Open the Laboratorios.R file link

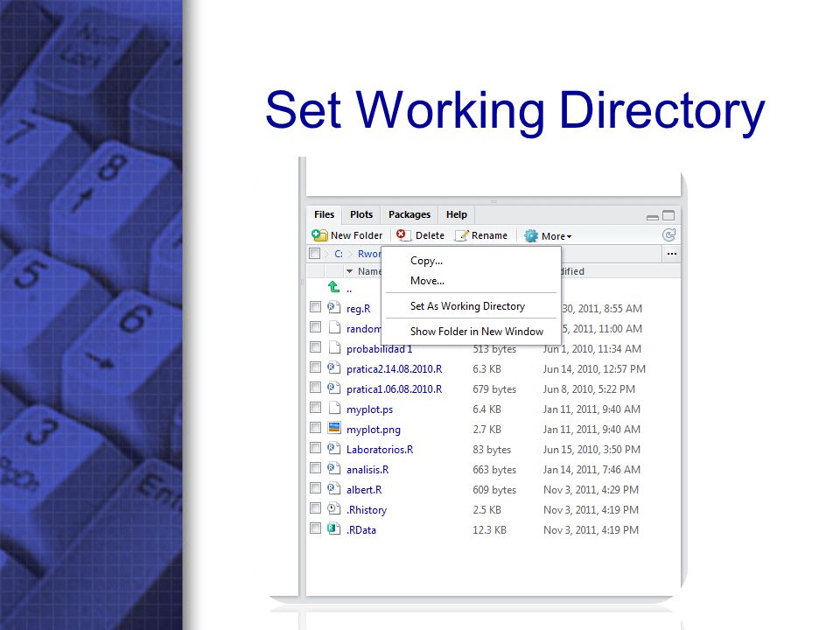click(380, 450)
